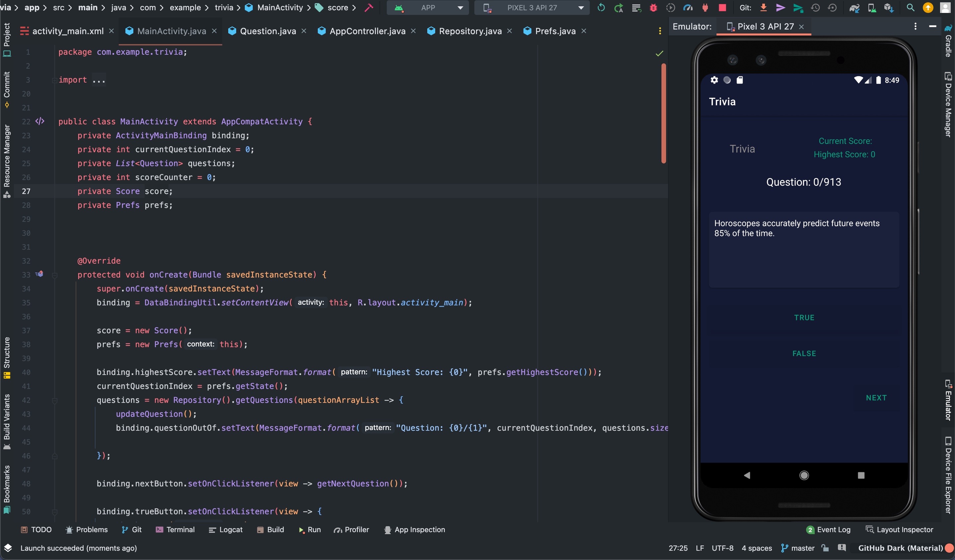Viewport: 955px width, 560px height.
Task: Click the Git Show History clock icon
Action: 815,8
